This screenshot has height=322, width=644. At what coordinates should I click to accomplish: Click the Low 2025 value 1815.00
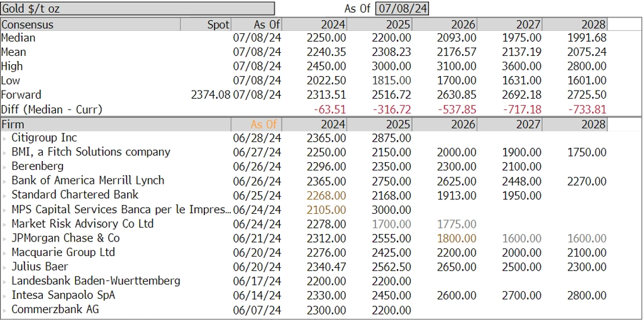(x=391, y=80)
